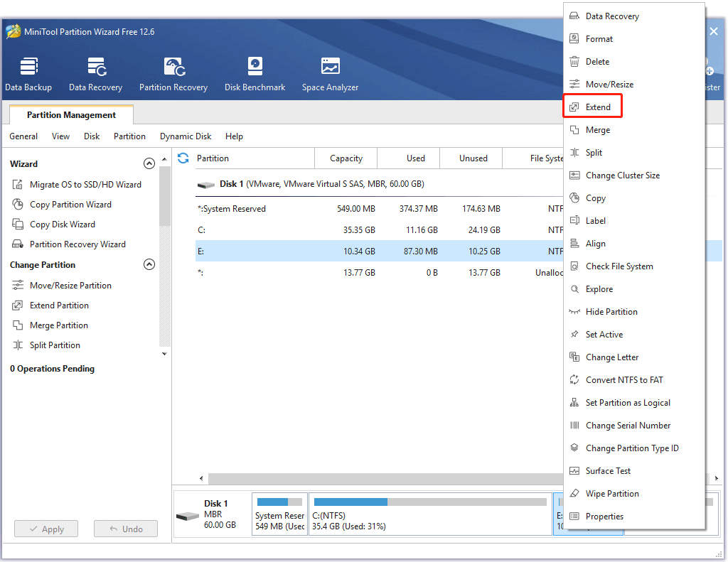Click Extend Partition icon in sidebar
728x562 pixels.
[18, 306]
